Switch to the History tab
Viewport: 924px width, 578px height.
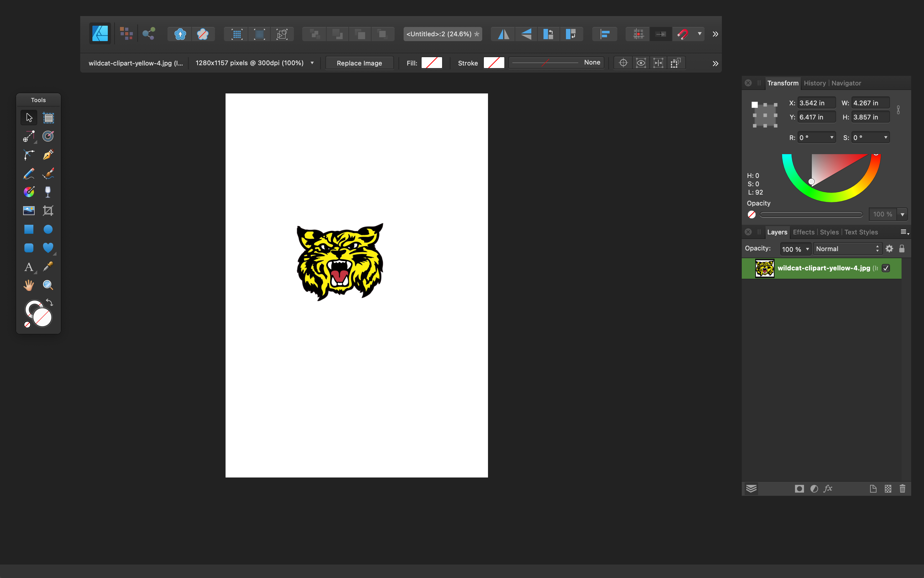tap(814, 83)
